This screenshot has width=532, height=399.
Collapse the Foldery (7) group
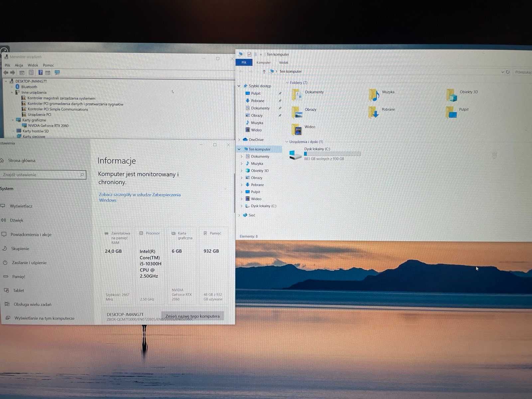tap(287, 82)
